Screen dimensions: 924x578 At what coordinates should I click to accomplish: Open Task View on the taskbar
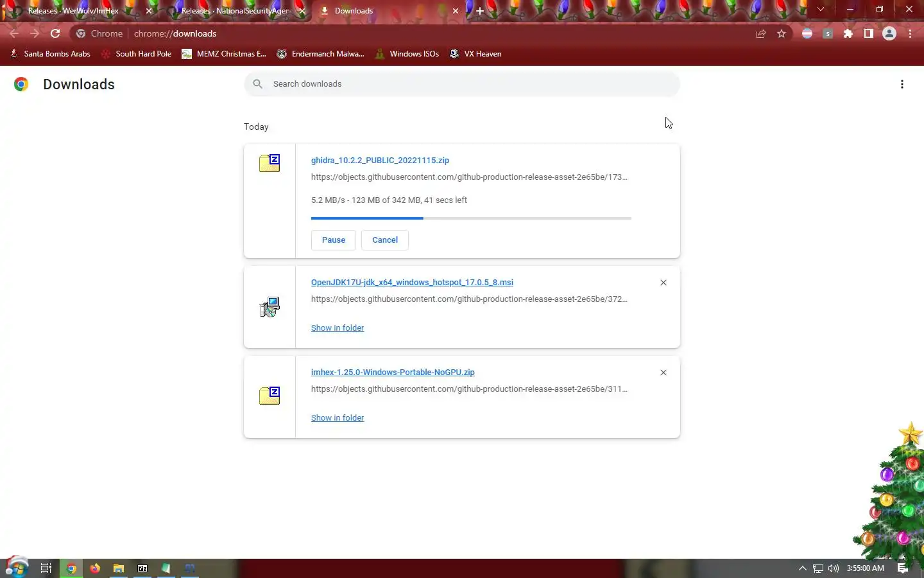click(x=46, y=568)
